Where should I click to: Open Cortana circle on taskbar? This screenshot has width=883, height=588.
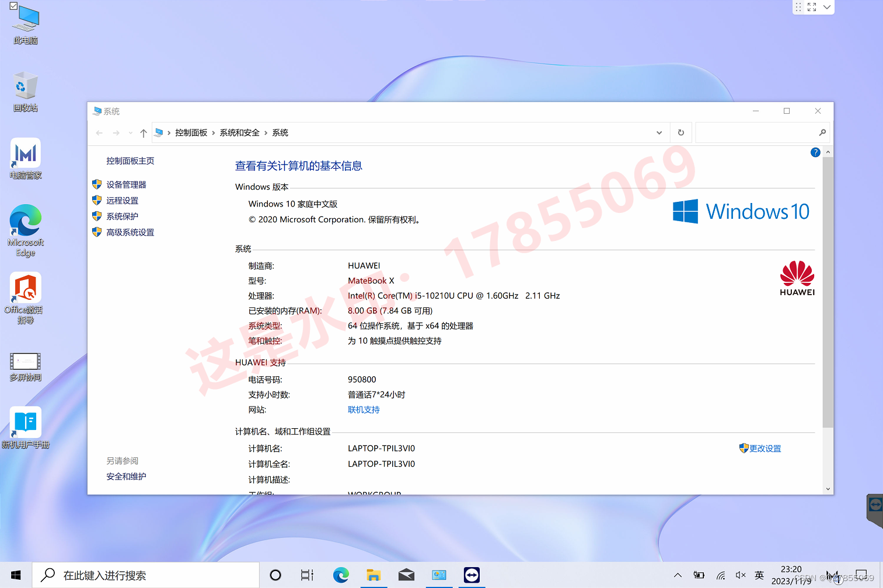point(275,575)
